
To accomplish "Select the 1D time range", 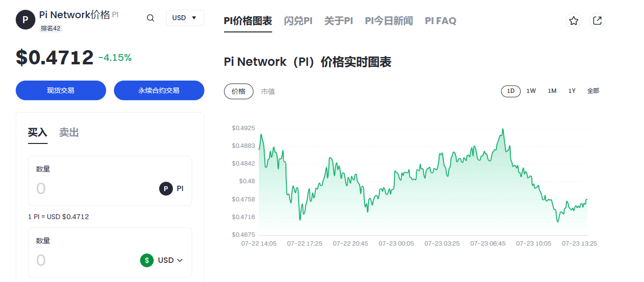I will pyautogui.click(x=510, y=91).
